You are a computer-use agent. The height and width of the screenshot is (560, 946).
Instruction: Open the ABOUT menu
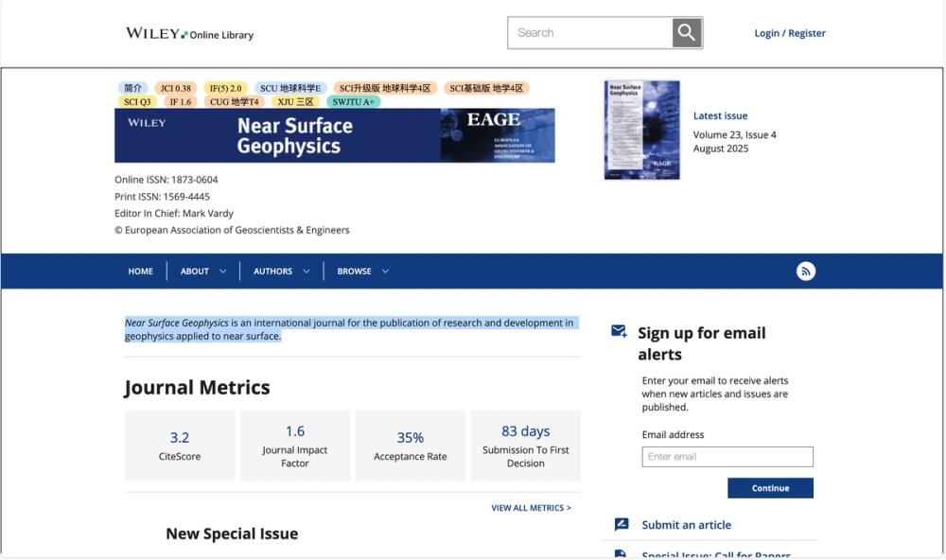click(x=194, y=271)
